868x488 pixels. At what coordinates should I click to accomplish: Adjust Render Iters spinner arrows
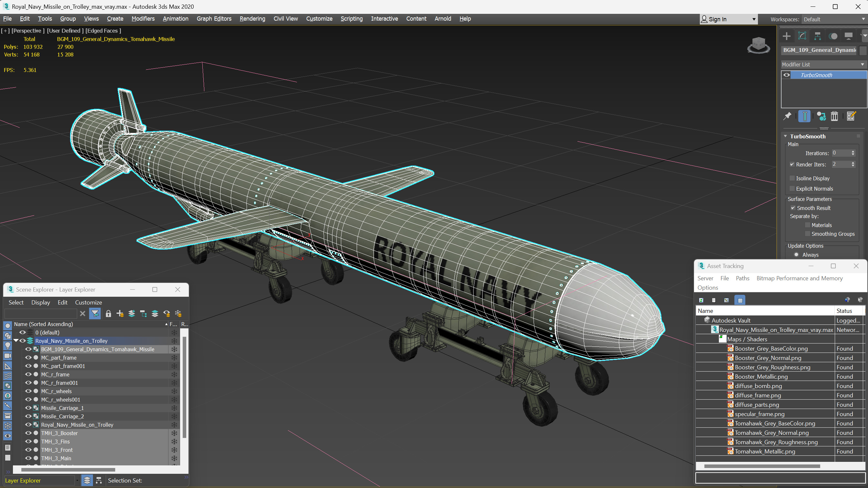click(x=853, y=164)
